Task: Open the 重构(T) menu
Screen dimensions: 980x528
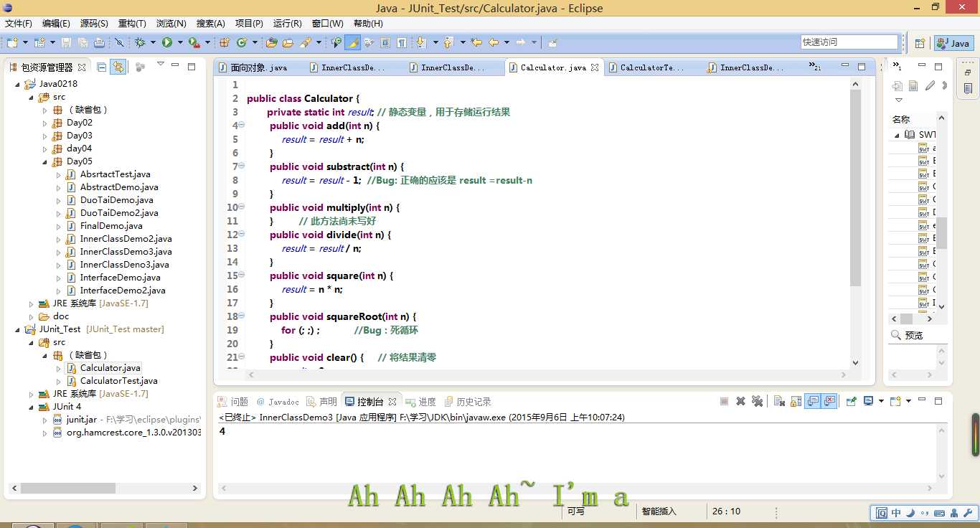Action: 132,24
